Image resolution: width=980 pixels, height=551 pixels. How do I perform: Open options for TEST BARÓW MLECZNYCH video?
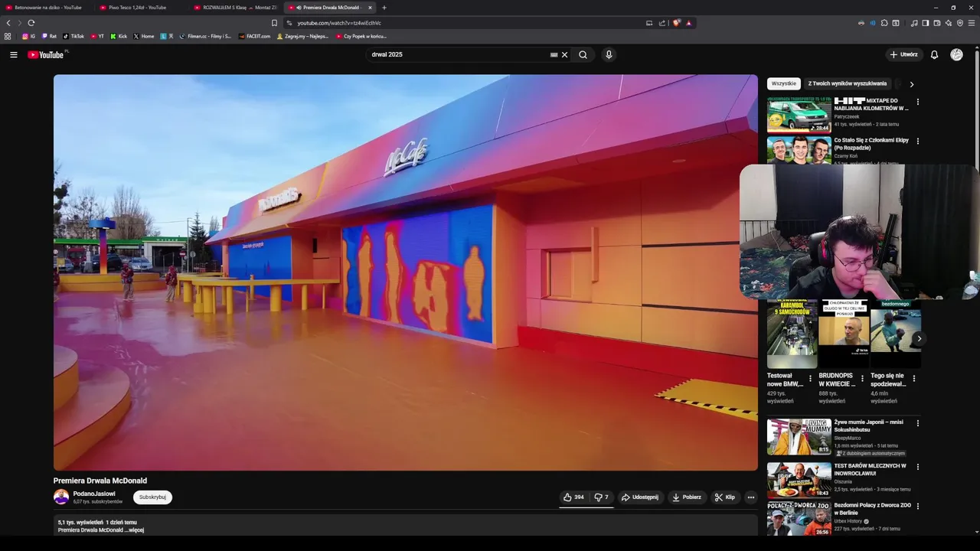[x=918, y=467]
